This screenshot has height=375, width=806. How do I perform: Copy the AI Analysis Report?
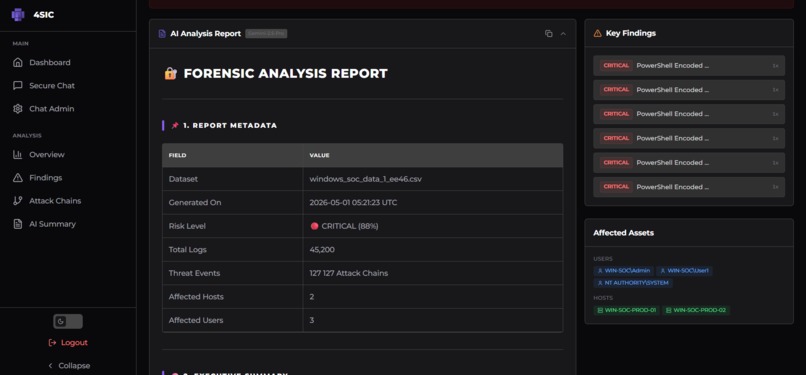pyautogui.click(x=548, y=33)
